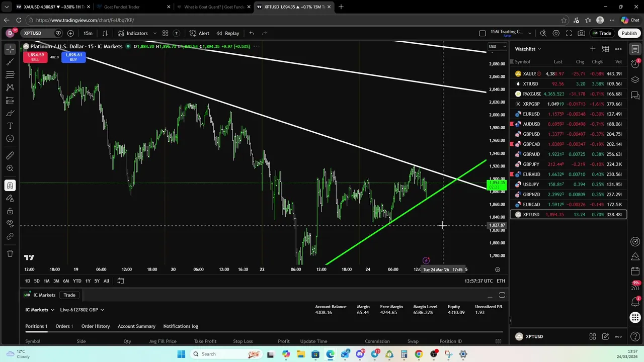The width and height of the screenshot is (644, 362).
Task: Take a chart snapshot with camera icon
Action: [582, 33]
